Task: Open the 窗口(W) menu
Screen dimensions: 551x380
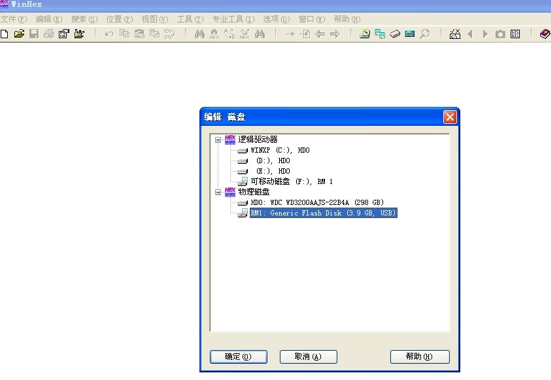Action: coord(312,19)
